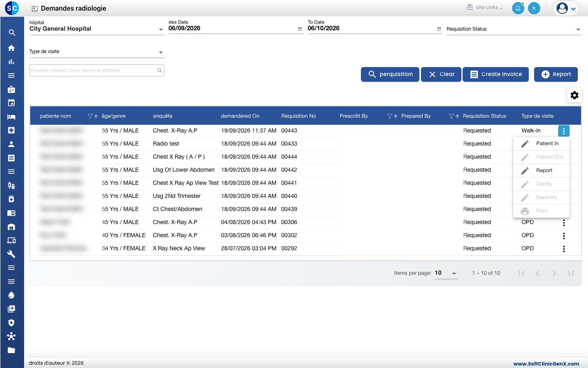Image resolution: width=588 pixels, height=368 pixels.
Task: Click the Clear button
Action: [x=441, y=74]
